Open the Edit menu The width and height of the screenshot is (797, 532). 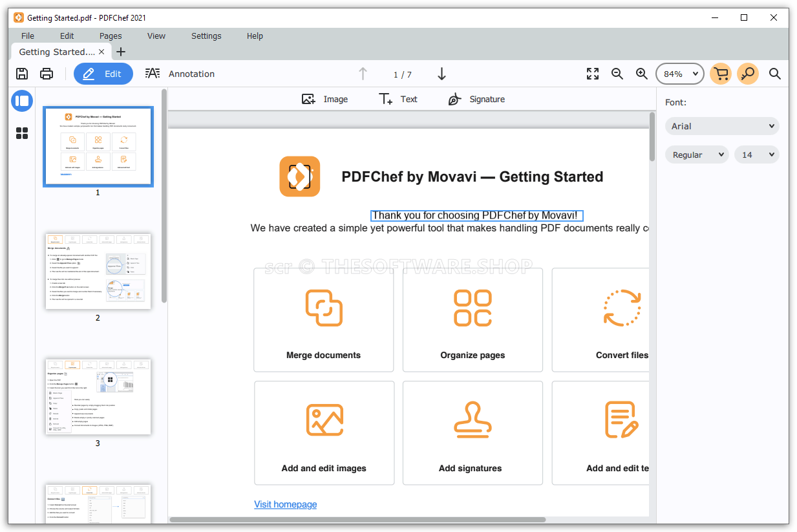click(67, 36)
